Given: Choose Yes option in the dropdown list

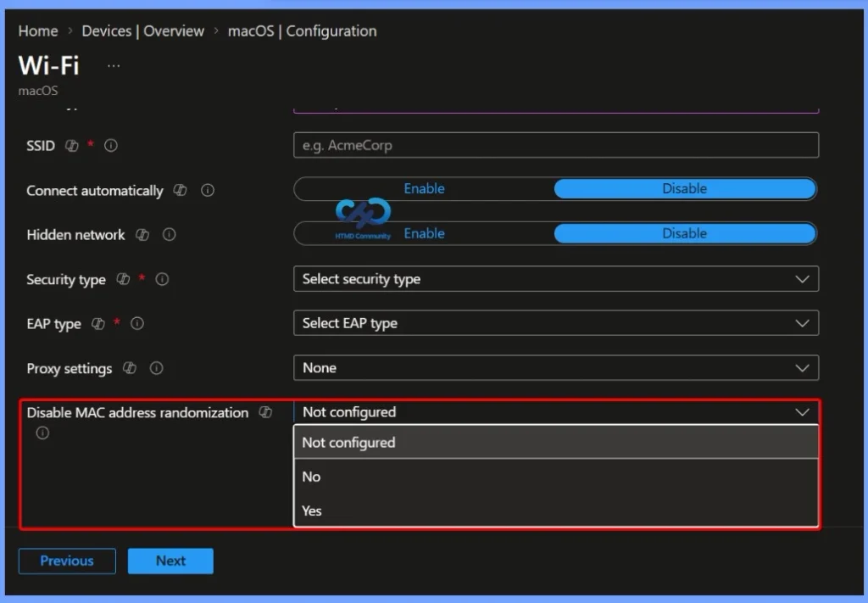Looking at the screenshot, I should (556, 511).
